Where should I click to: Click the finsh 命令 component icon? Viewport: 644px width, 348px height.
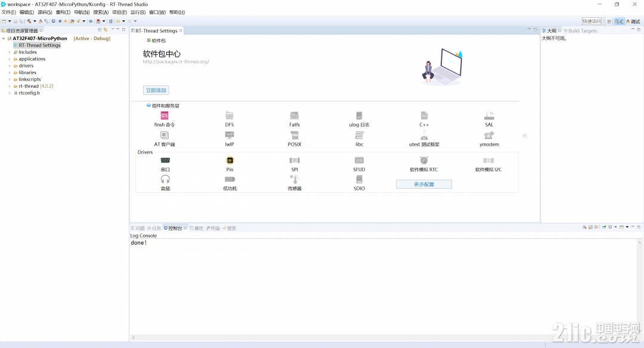click(x=165, y=116)
